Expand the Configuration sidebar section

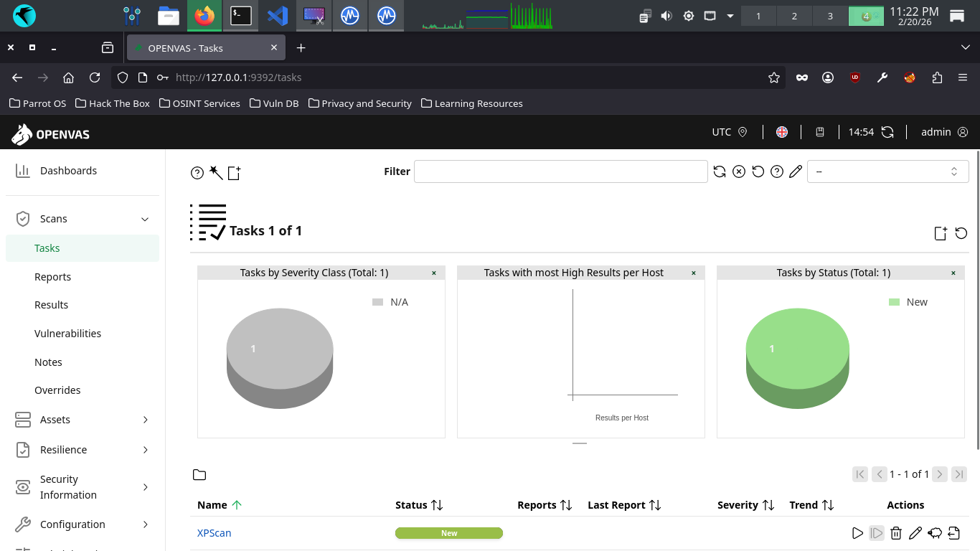[x=145, y=524]
